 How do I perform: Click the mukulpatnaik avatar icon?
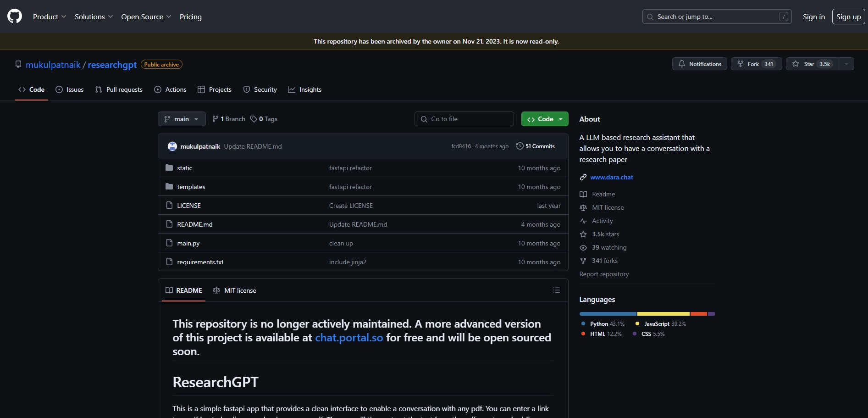pos(172,146)
